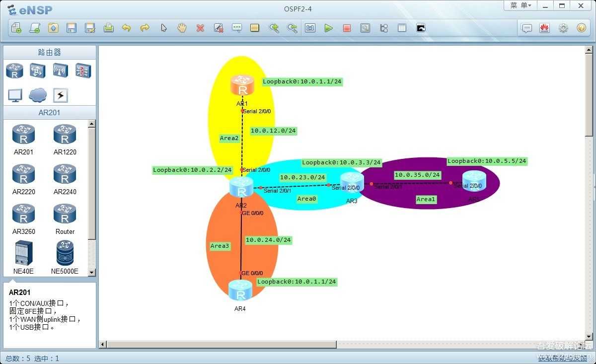
Task: Stop devices with the red stop button
Action: click(347, 28)
